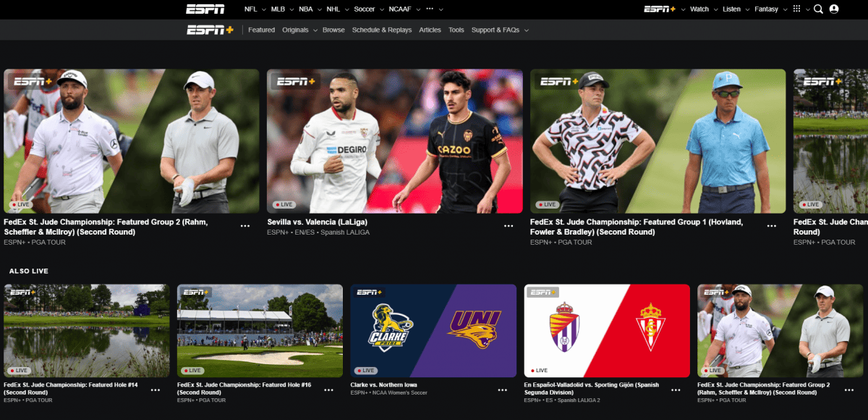The image size is (868, 420).
Task: Click the user profile icon
Action: pos(841,9)
